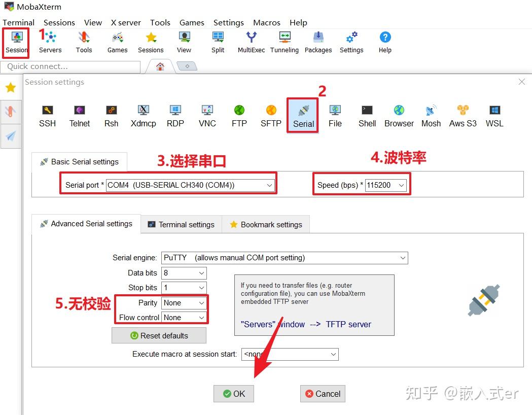Confirm settings with the OK button
532x415 pixels.
click(233, 393)
